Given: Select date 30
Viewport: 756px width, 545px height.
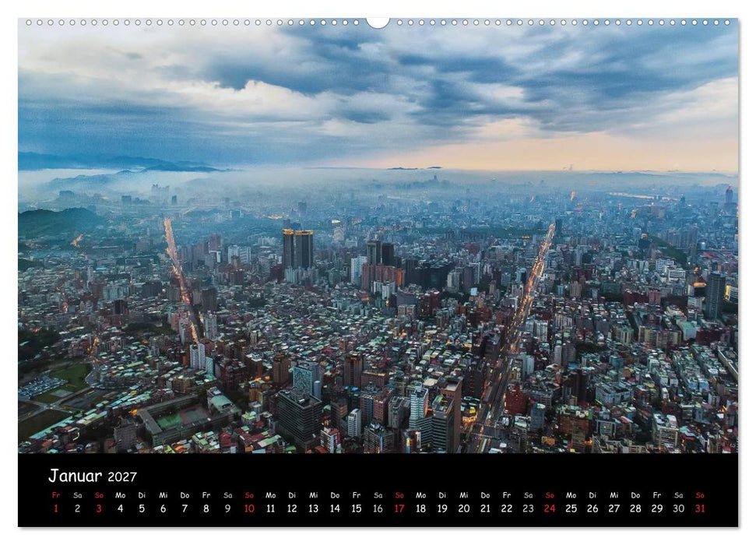Looking at the screenshot, I should pos(678,508).
